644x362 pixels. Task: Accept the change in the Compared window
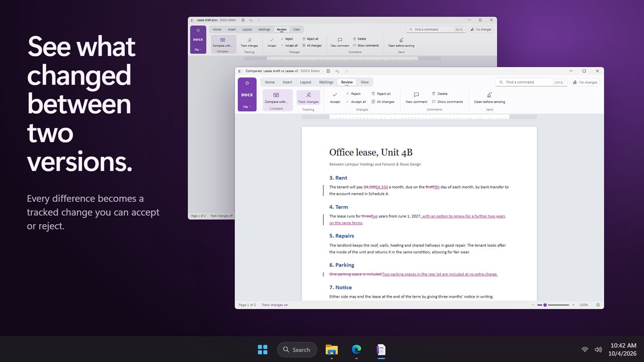pyautogui.click(x=335, y=98)
